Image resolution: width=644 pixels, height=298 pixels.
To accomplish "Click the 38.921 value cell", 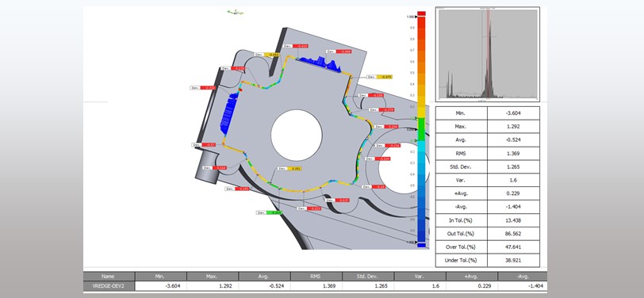I will [x=513, y=260].
